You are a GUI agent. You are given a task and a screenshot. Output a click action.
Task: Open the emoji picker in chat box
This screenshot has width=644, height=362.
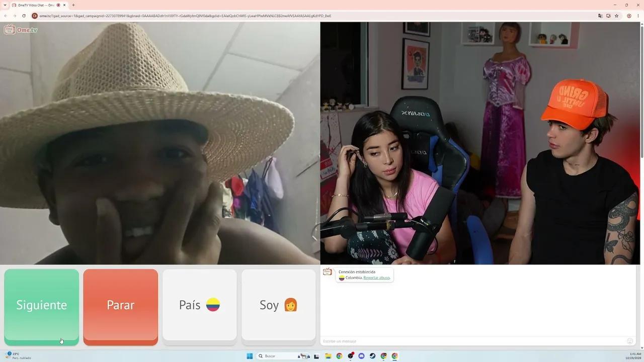coord(630,341)
